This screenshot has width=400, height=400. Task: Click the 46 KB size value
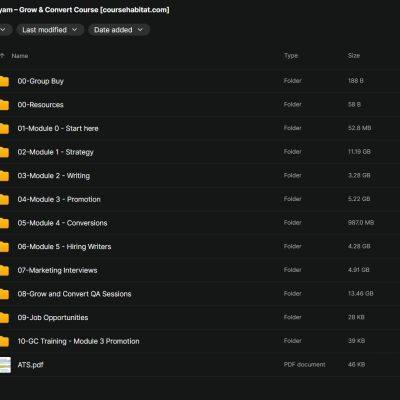[x=357, y=365]
